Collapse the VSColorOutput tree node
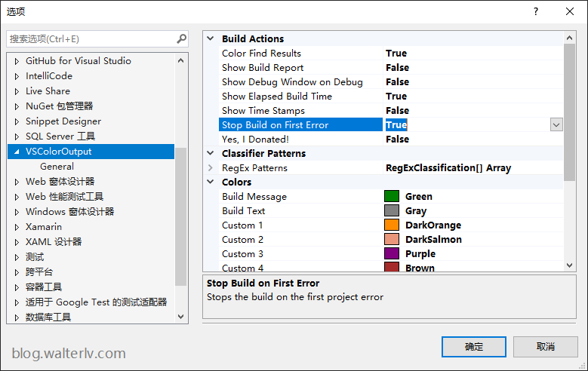This screenshot has height=371, width=588. (17, 152)
